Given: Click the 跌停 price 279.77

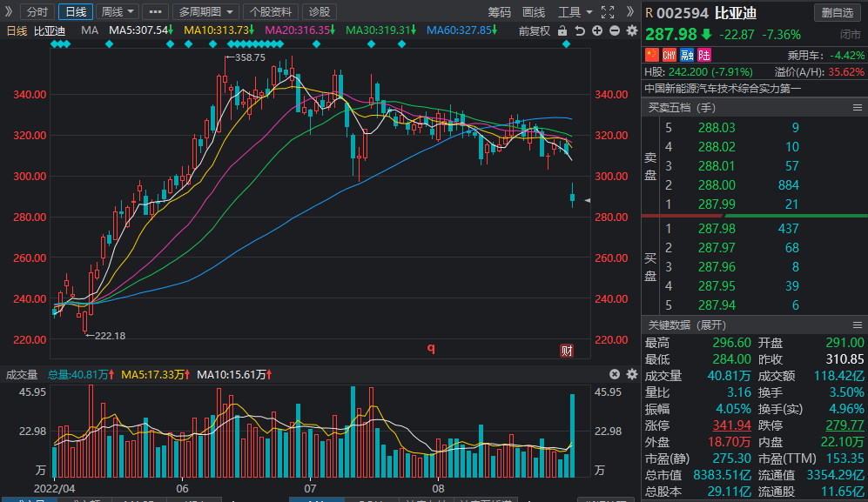Looking at the screenshot, I should click(x=844, y=425).
